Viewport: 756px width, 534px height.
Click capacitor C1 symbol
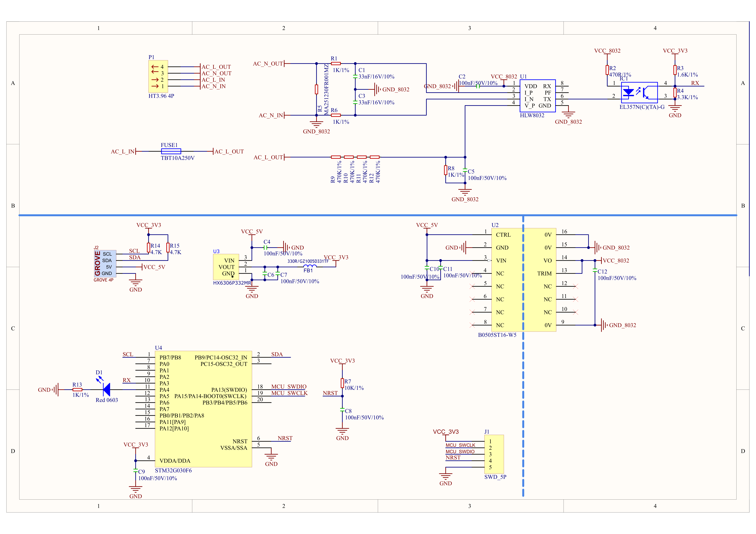point(355,76)
